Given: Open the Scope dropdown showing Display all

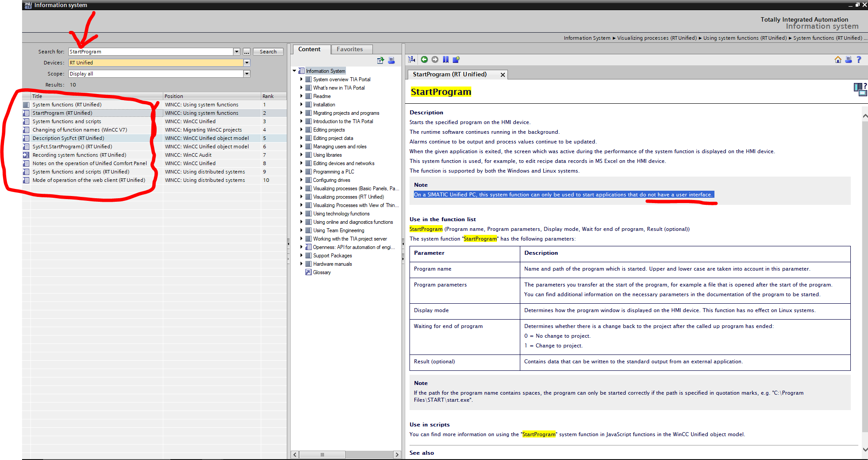Looking at the screenshot, I should point(247,74).
